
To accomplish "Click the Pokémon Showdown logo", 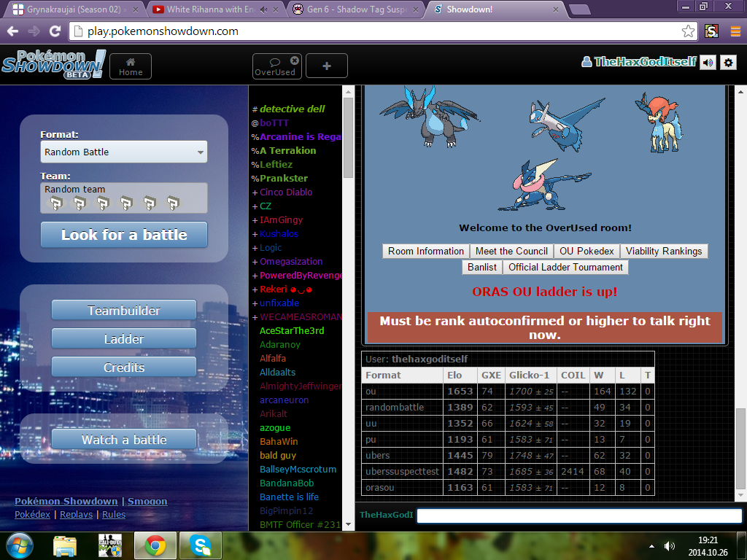I will (53, 64).
